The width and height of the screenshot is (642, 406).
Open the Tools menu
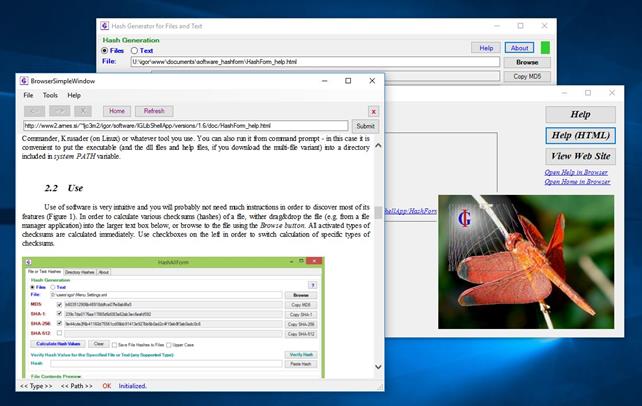[x=50, y=95]
